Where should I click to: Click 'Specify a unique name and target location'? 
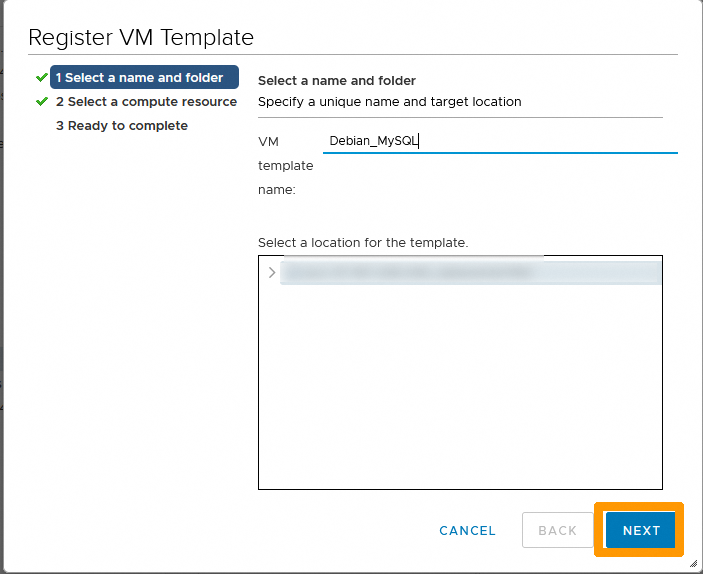coord(389,101)
